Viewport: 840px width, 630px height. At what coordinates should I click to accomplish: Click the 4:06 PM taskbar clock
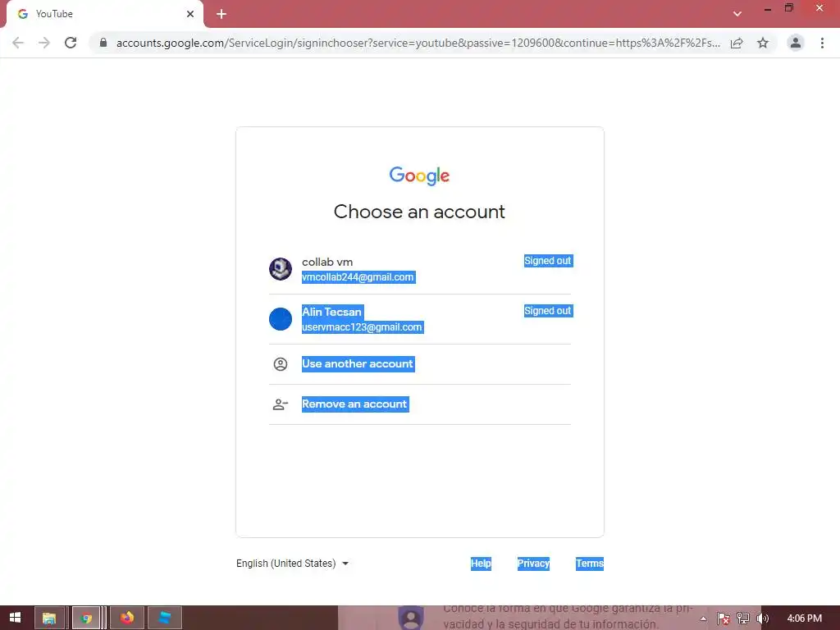coord(804,619)
